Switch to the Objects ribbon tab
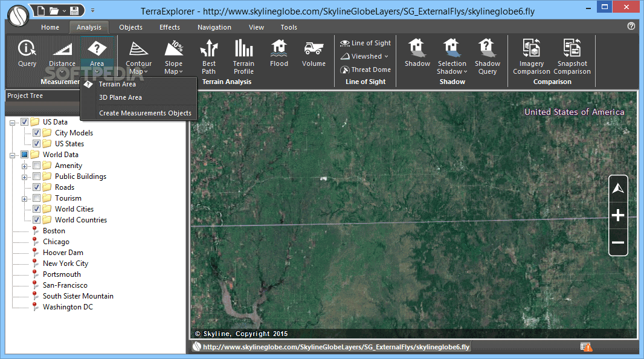The width and height of the screenshot is (644, 359). 130,27
